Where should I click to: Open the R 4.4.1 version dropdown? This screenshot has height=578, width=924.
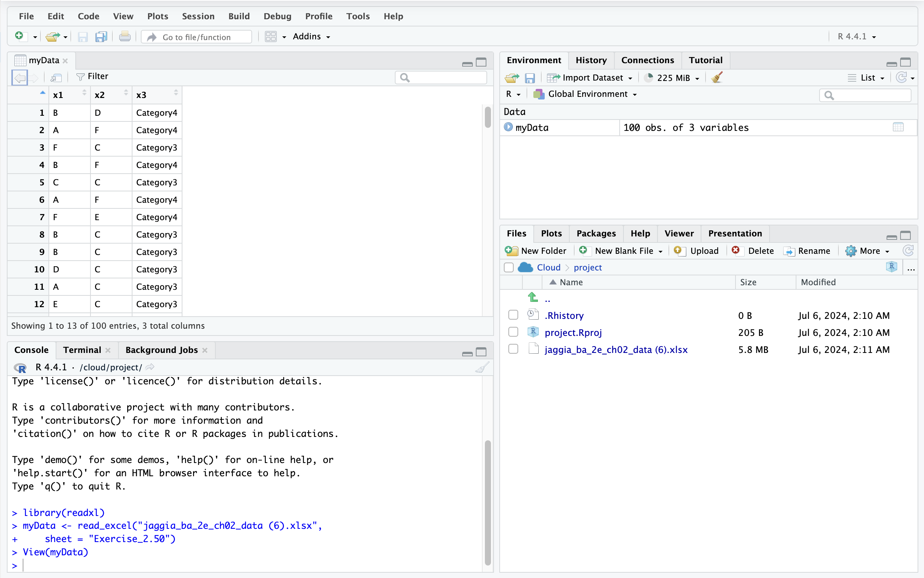coord(857,37)
